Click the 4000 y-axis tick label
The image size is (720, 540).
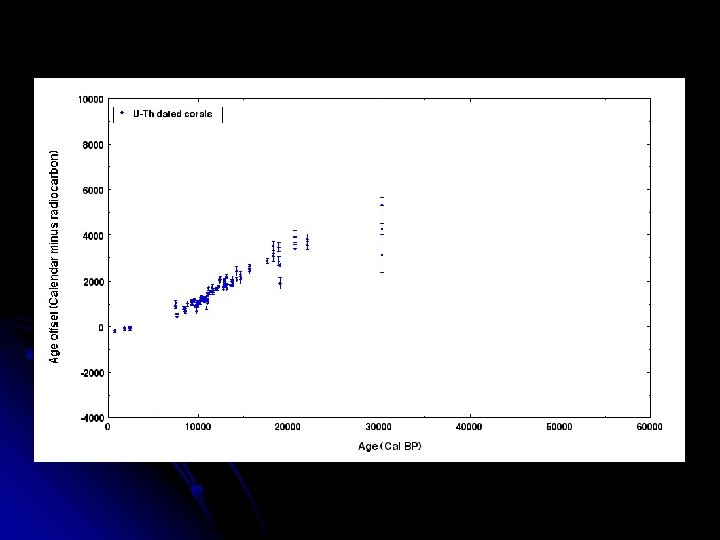(94, 236)
